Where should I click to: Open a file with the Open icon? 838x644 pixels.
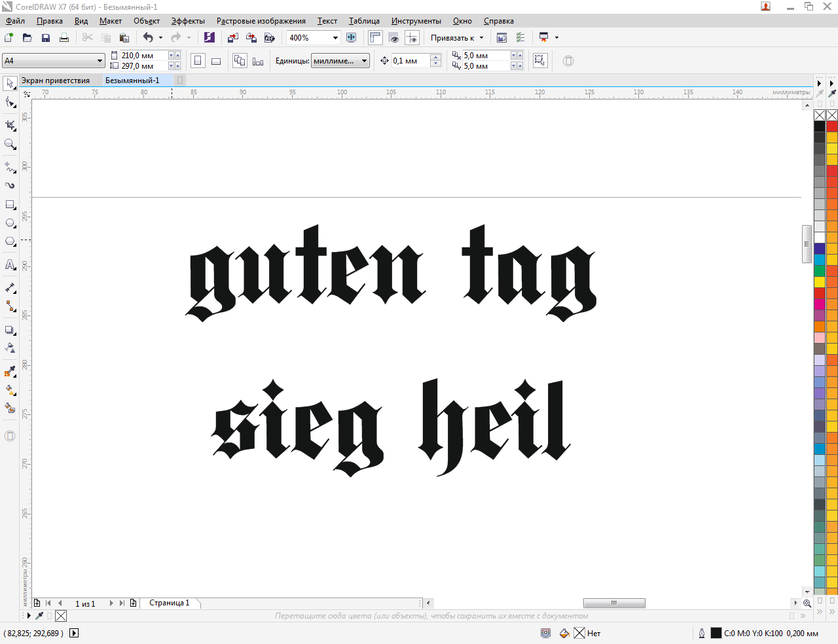coord(27,38)
